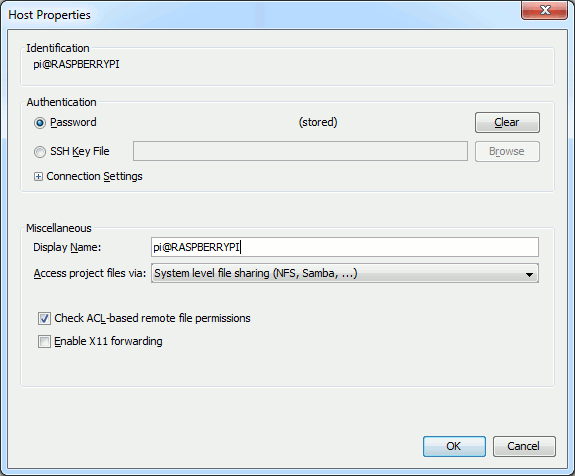Choose the SSH Key File radio option
Image resolution: width=575 pixels, height=476 pixels.
tap(40, 151)
